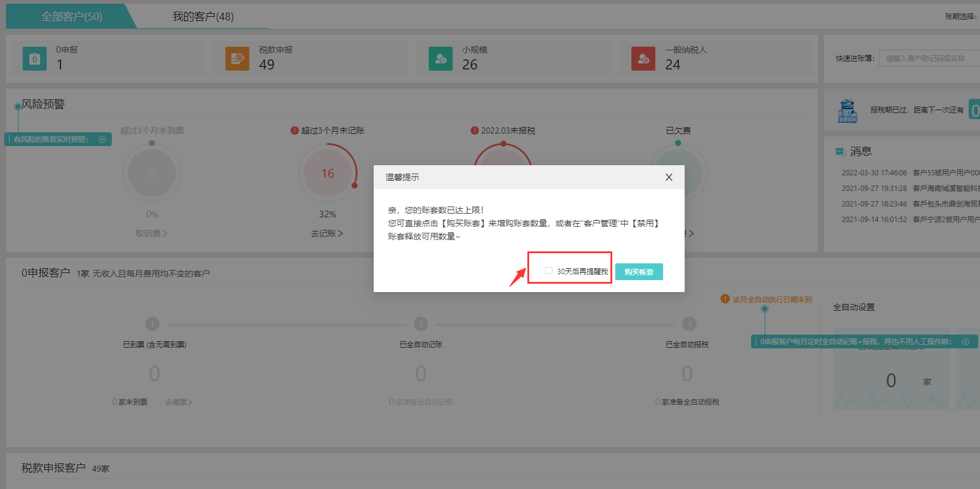Screen dimensions: 980x489
Task: Click the 税款申报客户 section heading
Action: pyautogui.click(x=54, y=468)
